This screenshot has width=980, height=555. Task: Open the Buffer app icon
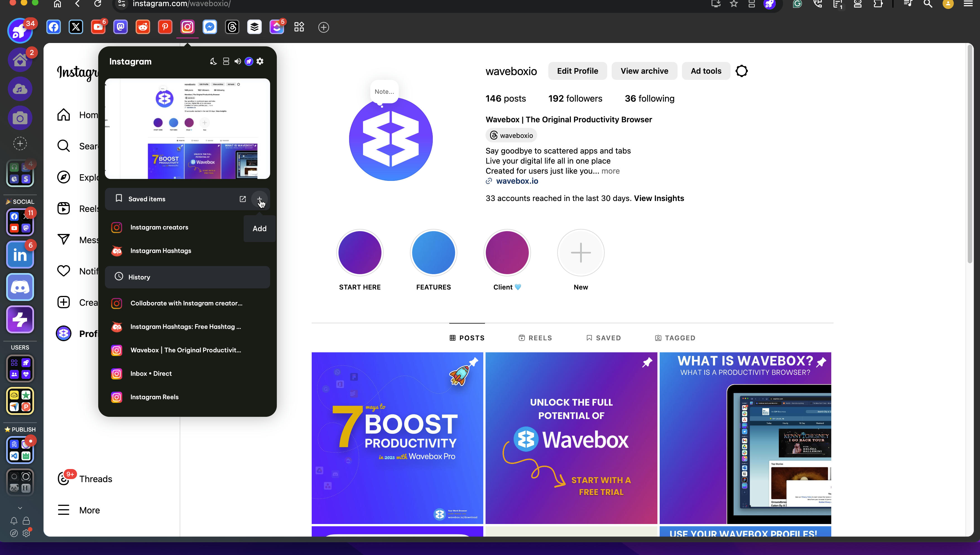point(254,27)
